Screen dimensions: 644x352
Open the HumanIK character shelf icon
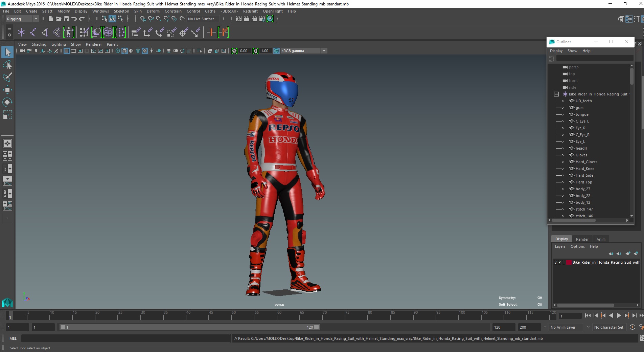(69, 32)
